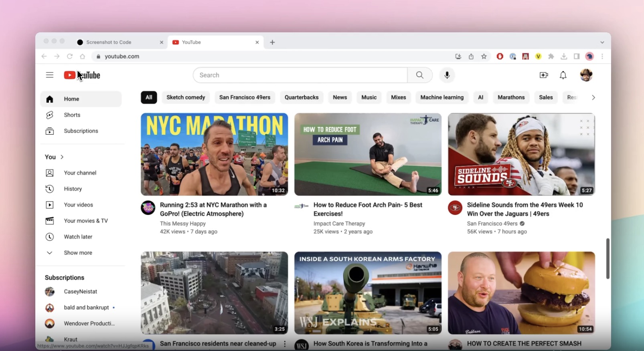Open the CaseyNeistat channel link

pos(80,292)
